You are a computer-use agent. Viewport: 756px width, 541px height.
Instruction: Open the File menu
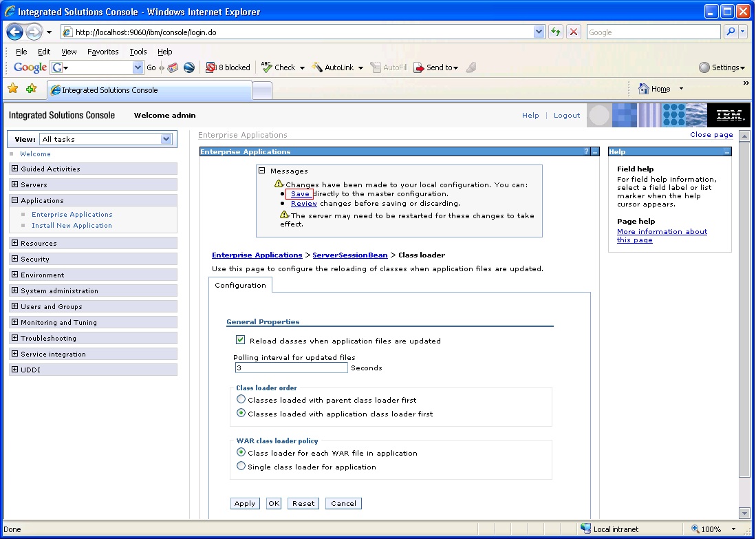[x=21, y=52]
